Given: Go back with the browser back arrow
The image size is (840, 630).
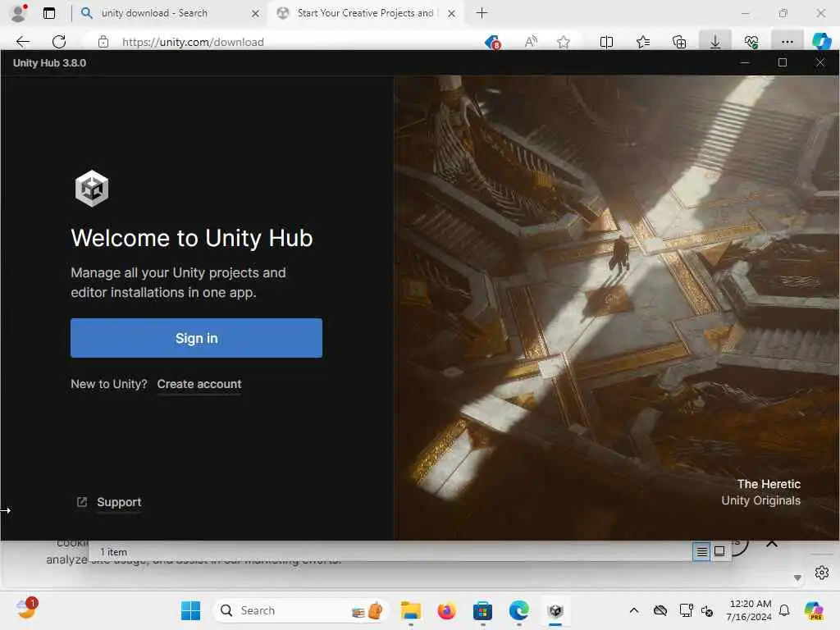Looking at the screenshot, I should tap(22, 42).
